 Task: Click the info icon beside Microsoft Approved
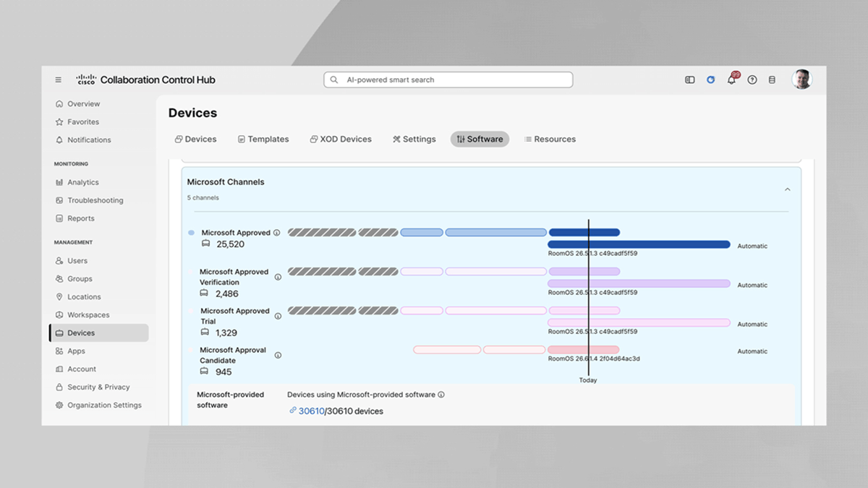277,233
